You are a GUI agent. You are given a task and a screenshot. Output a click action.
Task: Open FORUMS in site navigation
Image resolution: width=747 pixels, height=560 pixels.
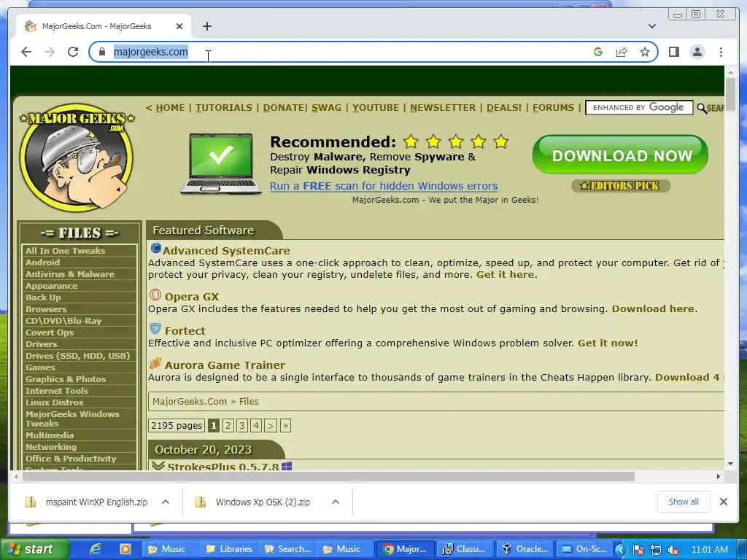coord(553,108)
